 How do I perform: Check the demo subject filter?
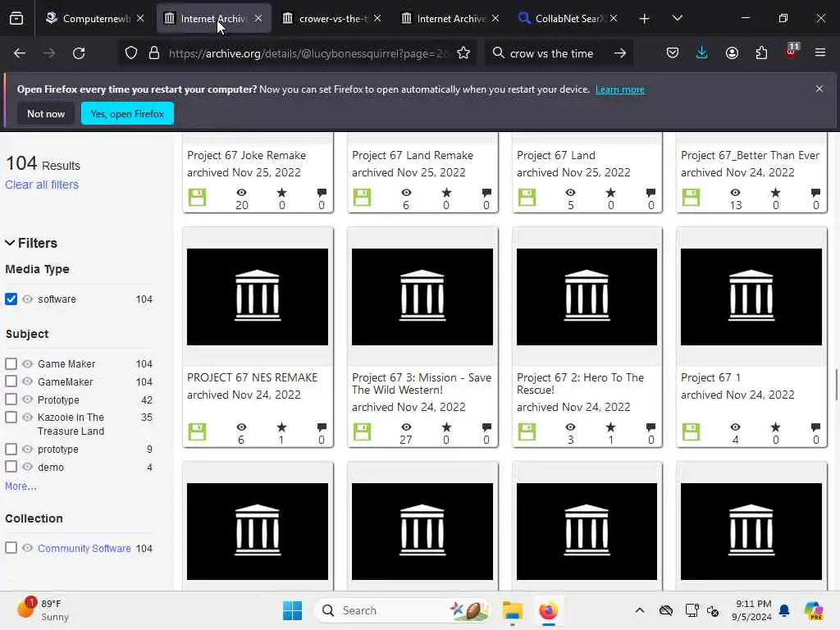tap(11, 467)
